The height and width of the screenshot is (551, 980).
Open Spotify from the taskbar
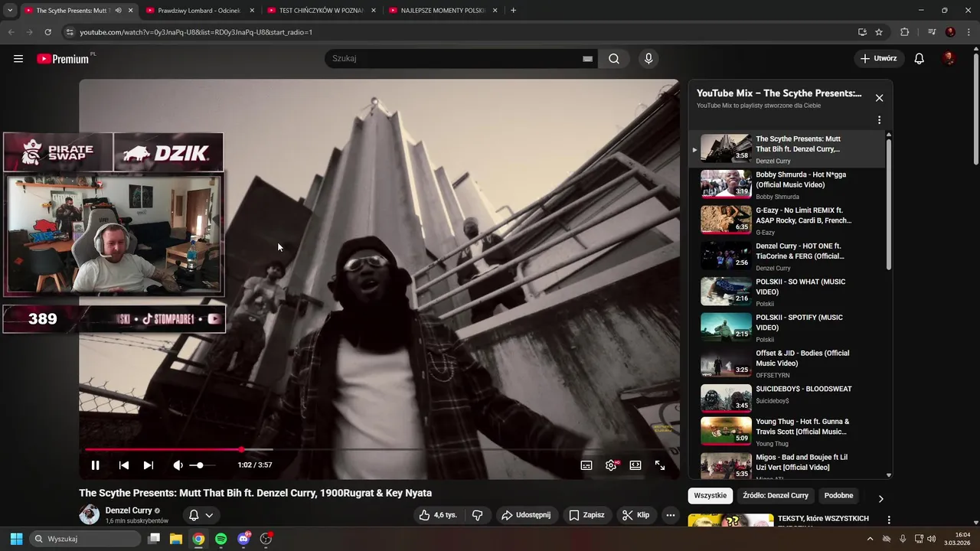[x=220, y=539]
